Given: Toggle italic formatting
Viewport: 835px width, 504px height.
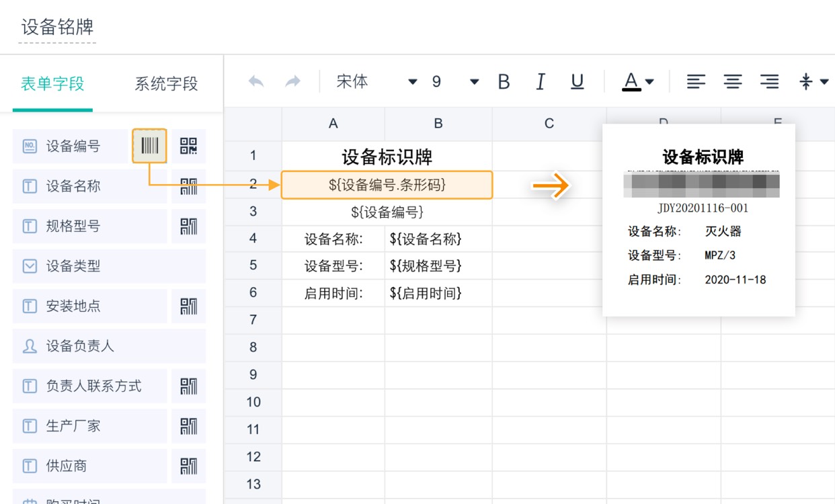Looking at the screenshot, I should tap(540, 81).
